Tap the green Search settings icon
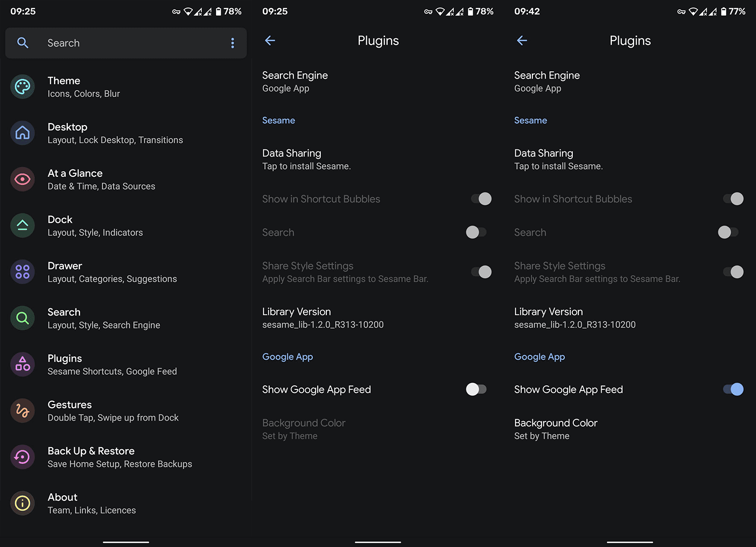Image resolution: width=756 pixels, height=547 pixels. pyautogui.click(x=22, y=318)
